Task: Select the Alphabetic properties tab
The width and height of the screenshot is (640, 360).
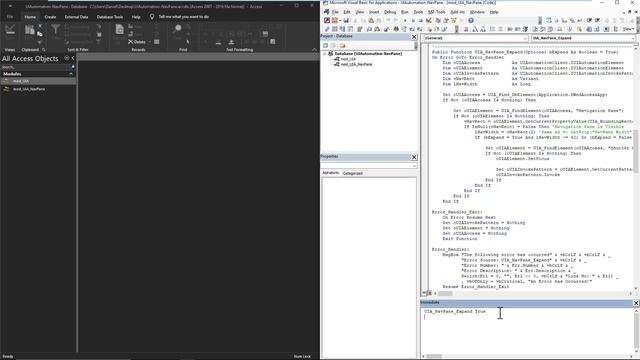Action: (x=331, y=173)
